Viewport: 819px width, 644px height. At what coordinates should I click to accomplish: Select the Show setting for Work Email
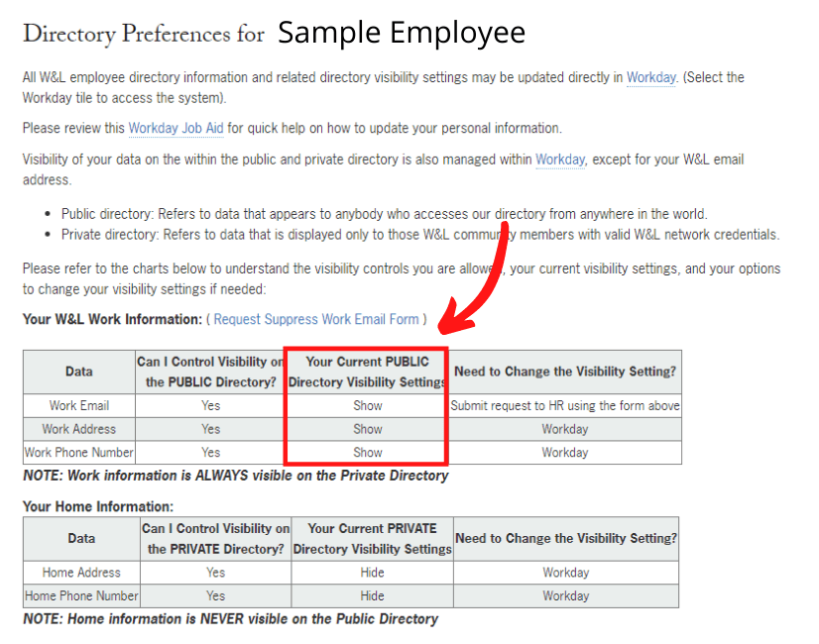coord(367,405)
